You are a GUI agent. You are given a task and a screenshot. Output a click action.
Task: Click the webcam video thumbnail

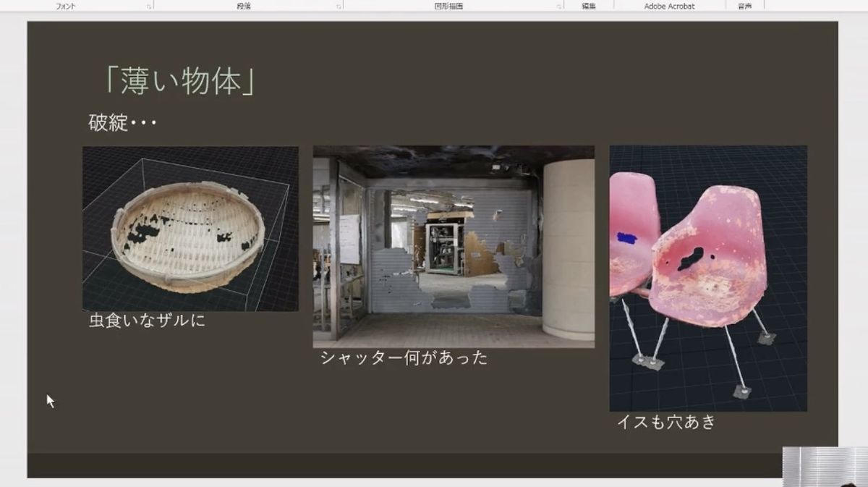coord(825,467)
